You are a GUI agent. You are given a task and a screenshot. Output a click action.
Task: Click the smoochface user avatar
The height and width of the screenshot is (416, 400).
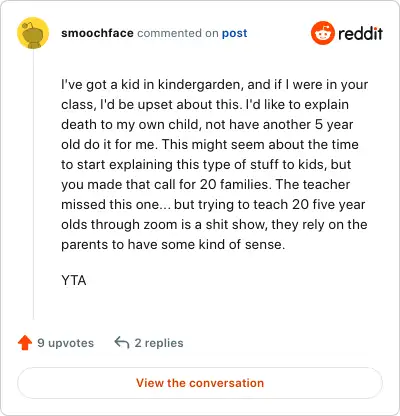click(33, 33)
